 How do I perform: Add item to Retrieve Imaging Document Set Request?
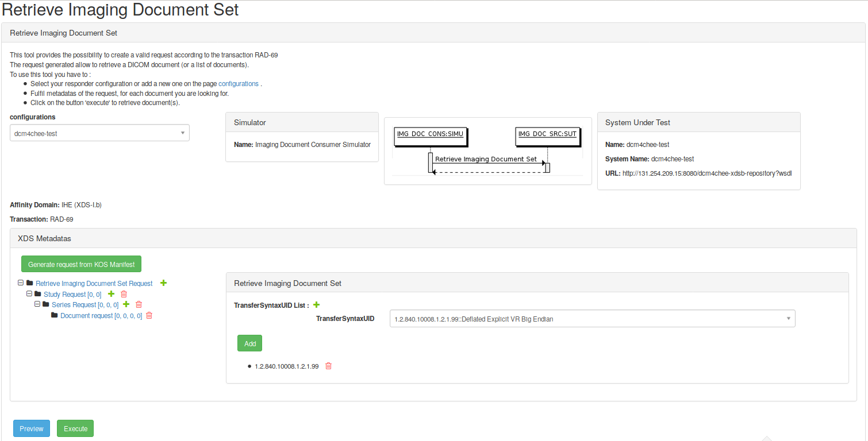[164, 283]
